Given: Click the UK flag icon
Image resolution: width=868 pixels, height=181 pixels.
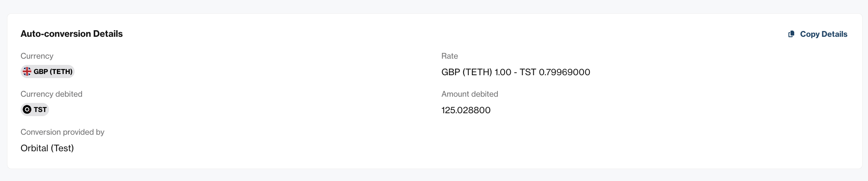Looking at the screenshot, I should pyautogui.click(x=27, y=71).
